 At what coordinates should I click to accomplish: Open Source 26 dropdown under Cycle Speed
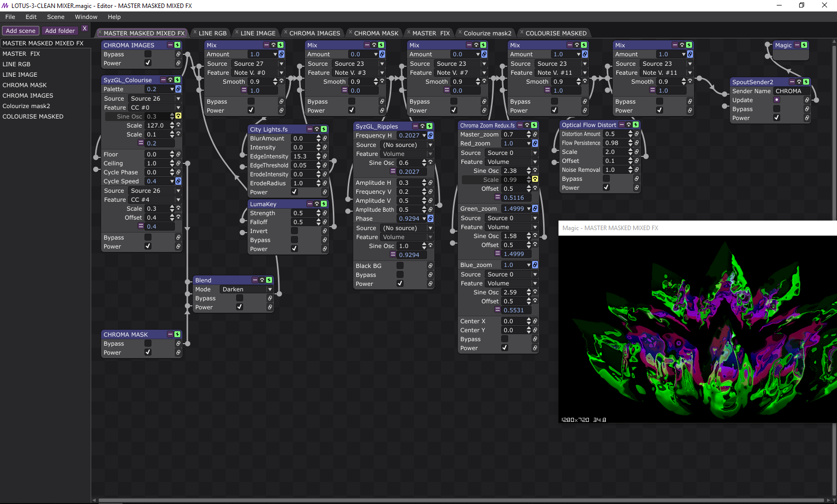pos(155,191)
